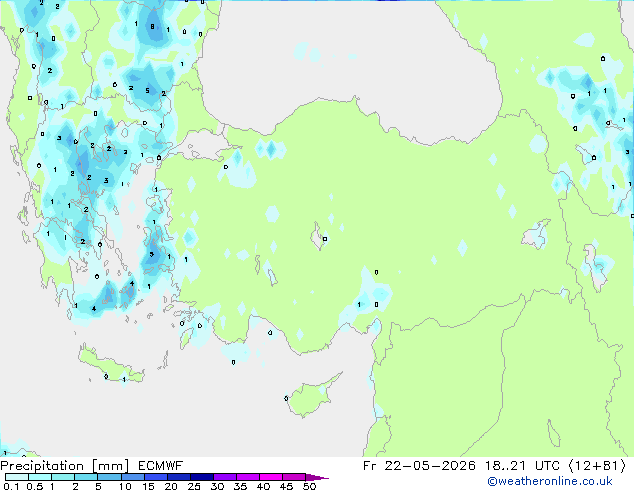Viewport: 634px width, 490px height.
Task: Click the legend value '25'
Action: 194,486
